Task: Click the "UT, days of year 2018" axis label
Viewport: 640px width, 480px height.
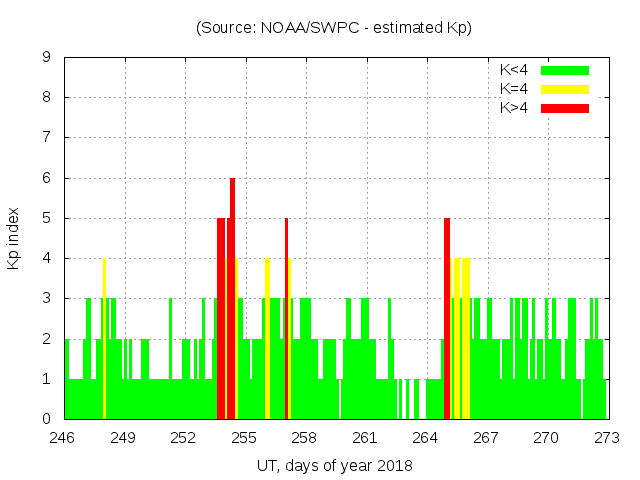Action: [x=333, y=466]
